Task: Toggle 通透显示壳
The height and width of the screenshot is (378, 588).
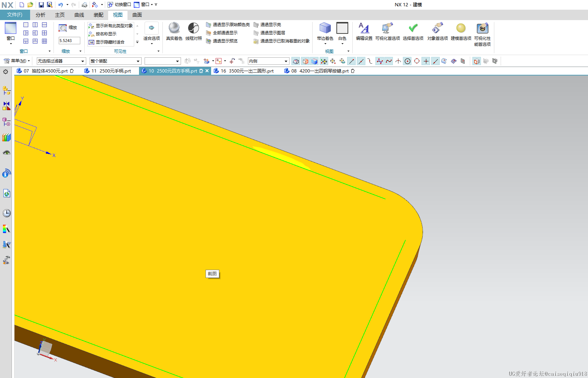Action: 267,25
